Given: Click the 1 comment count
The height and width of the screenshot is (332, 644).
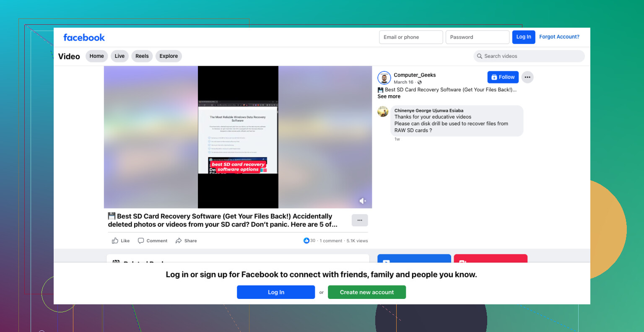Looking at the screenshot, I should (331, 241).
